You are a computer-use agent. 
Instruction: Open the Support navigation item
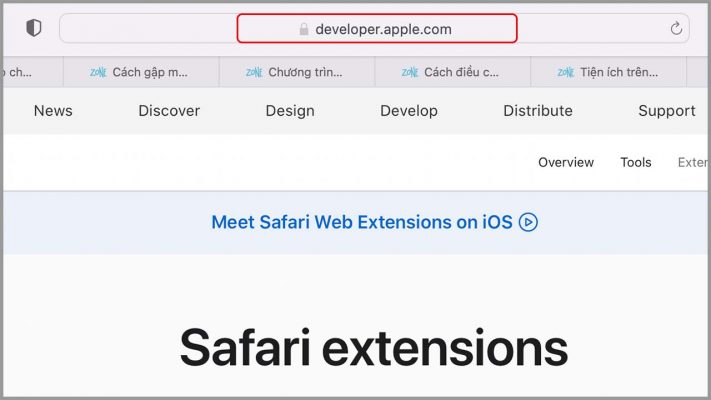667,111
